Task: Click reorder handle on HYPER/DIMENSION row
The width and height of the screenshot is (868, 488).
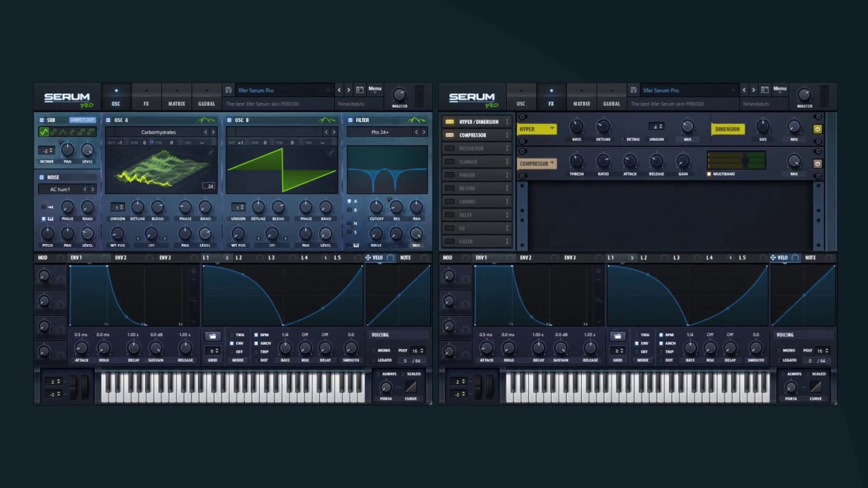Action: coord(507,122)
